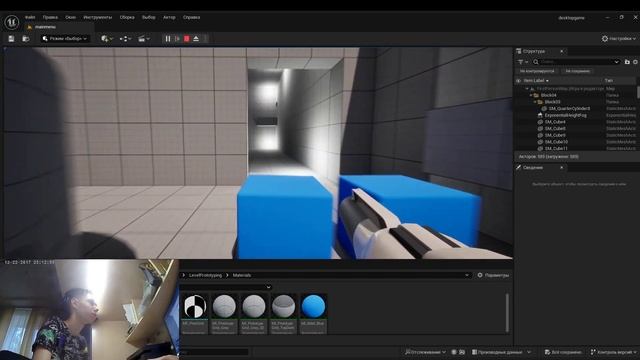Open outliner settings gear icon
The image size is (640, 360).
pyautogui.click(x=636, y=62)
